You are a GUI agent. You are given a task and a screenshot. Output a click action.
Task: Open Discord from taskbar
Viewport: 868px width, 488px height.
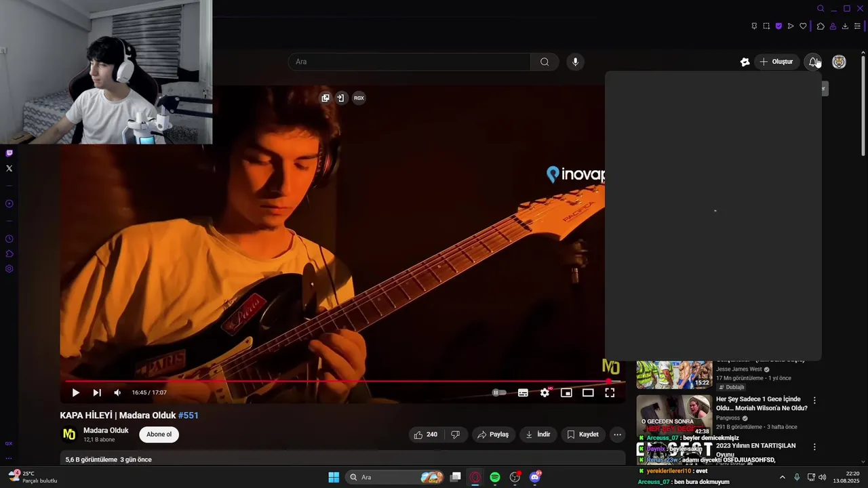[535, 477]
